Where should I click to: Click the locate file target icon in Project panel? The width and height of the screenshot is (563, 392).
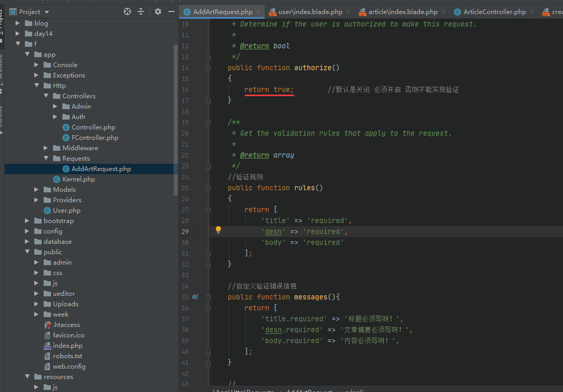pyautogui.click(x=127, y=11)
